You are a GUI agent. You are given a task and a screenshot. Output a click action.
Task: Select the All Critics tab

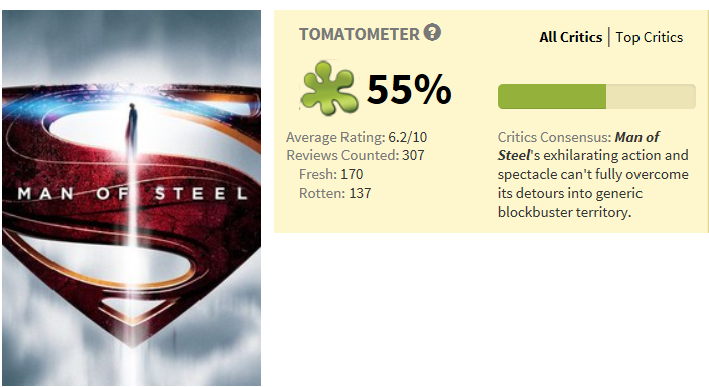(x=571, y=37)
